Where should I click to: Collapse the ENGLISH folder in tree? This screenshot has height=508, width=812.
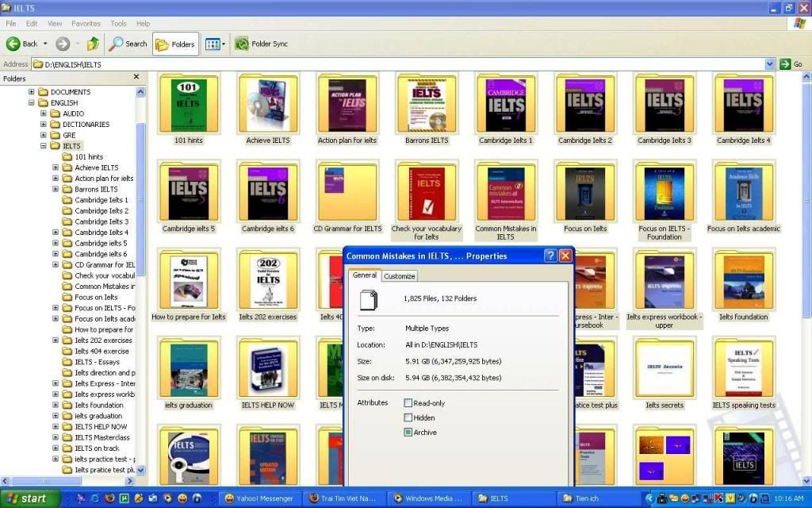(31, 102)
